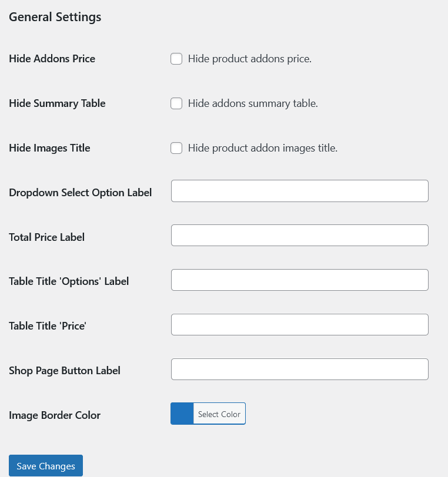448x477 pixels.
Task: Click the 'Hide Summary Table' row title
Action: click(57, 103)
